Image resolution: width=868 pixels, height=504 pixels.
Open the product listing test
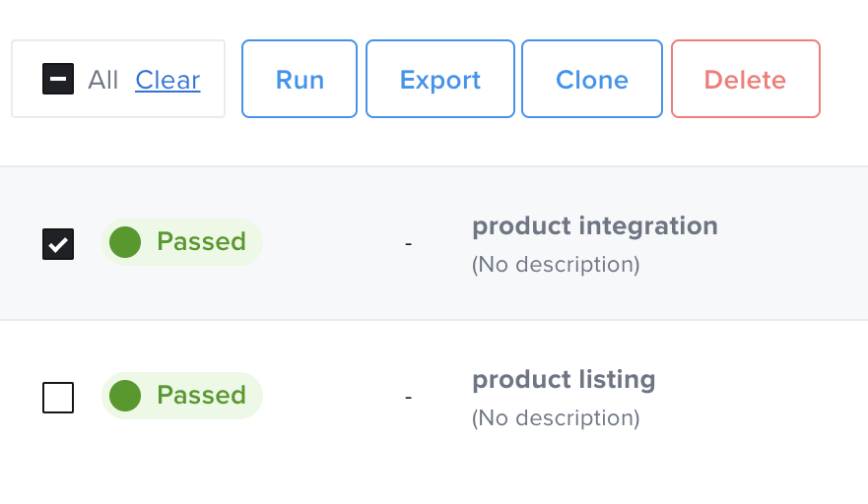[564, 380]
